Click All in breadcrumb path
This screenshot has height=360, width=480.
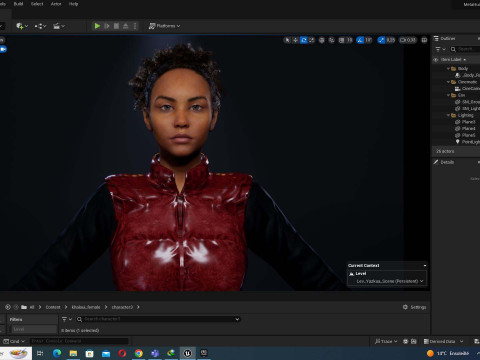32,307
